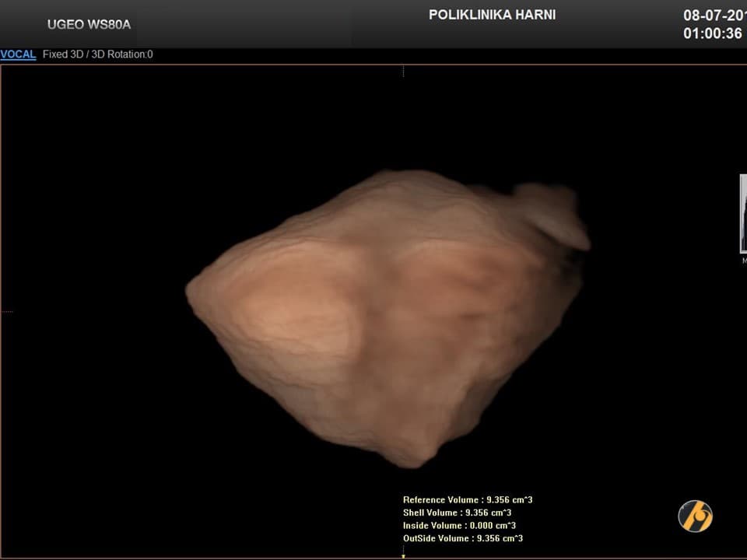Select the Shell Volume readout
The height and width of the screenshot is (560, 747).
coord(457,513)
